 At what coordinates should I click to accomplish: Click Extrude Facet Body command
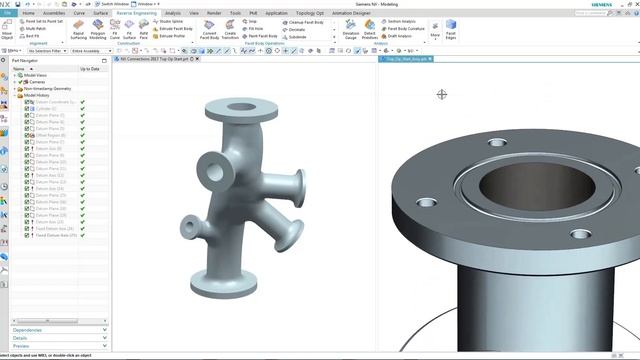[173, 29]
